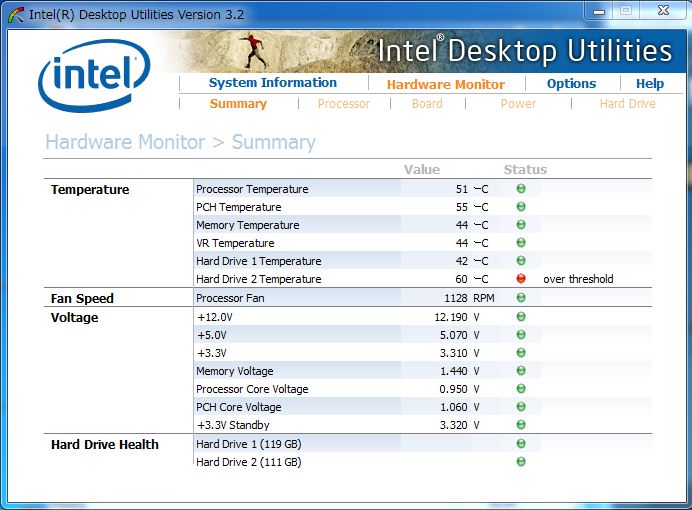Screen dimensions: 692x510
Task: Click the Processor Core Voltage label
Action: click(x=252, y=390)
